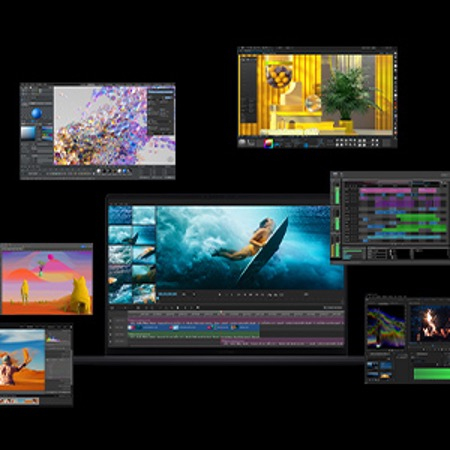Click the surfer preview in the video editor
The height and width of the screenshot is (450, 450).
250,248
